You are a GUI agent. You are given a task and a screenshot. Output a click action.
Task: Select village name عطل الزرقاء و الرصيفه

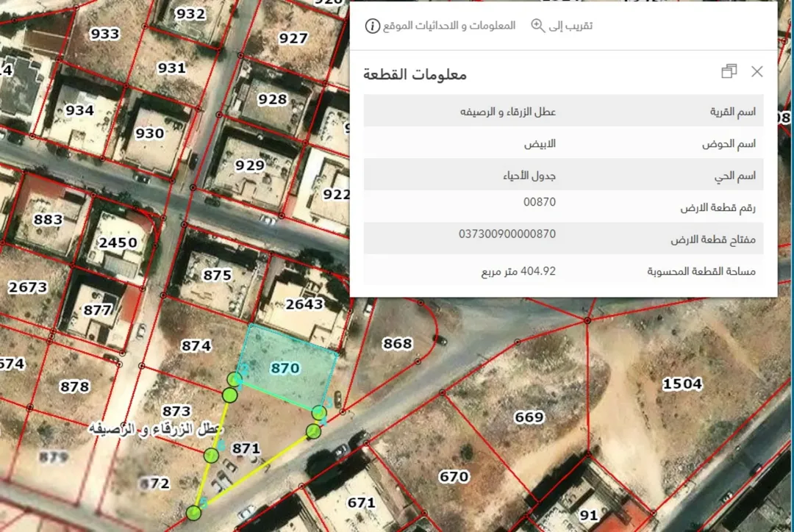(x=507, y=112)
